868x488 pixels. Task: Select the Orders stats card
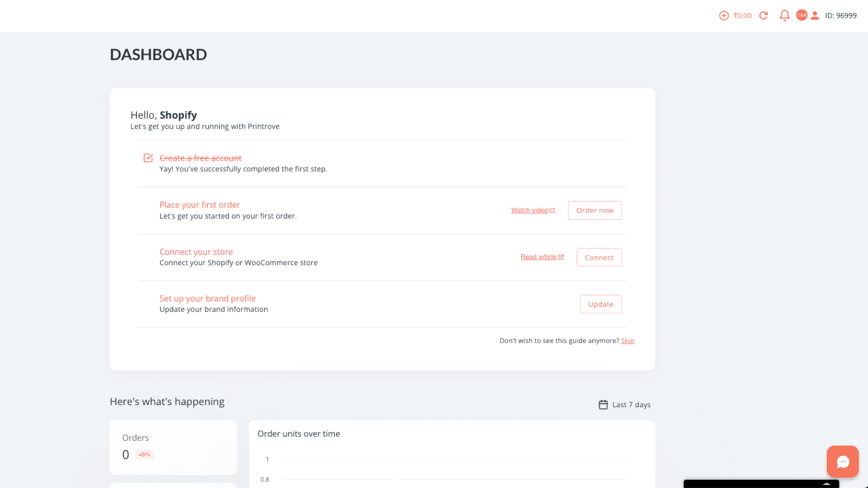[173, 447]
